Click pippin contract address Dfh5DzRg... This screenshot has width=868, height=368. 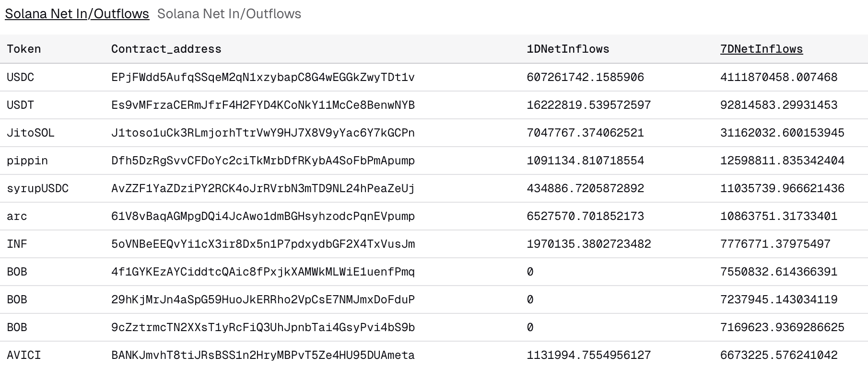pyautogui.click(x=263, y=161)
